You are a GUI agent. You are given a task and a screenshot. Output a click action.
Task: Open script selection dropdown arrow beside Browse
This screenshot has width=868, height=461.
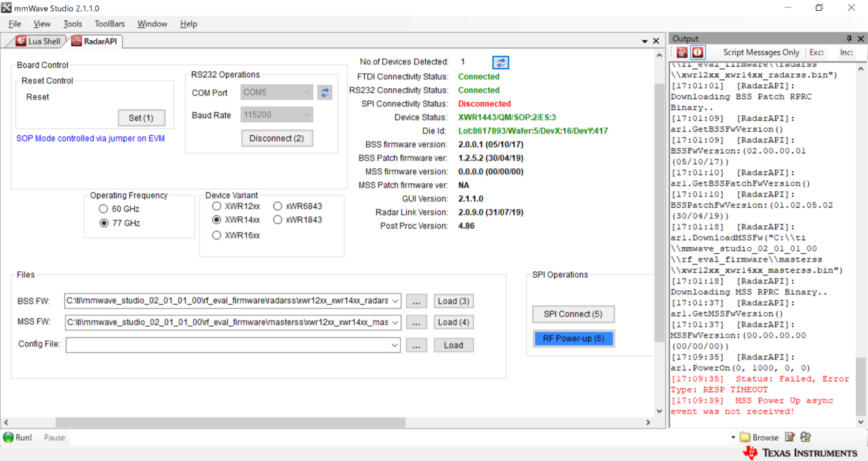point(733,437)
